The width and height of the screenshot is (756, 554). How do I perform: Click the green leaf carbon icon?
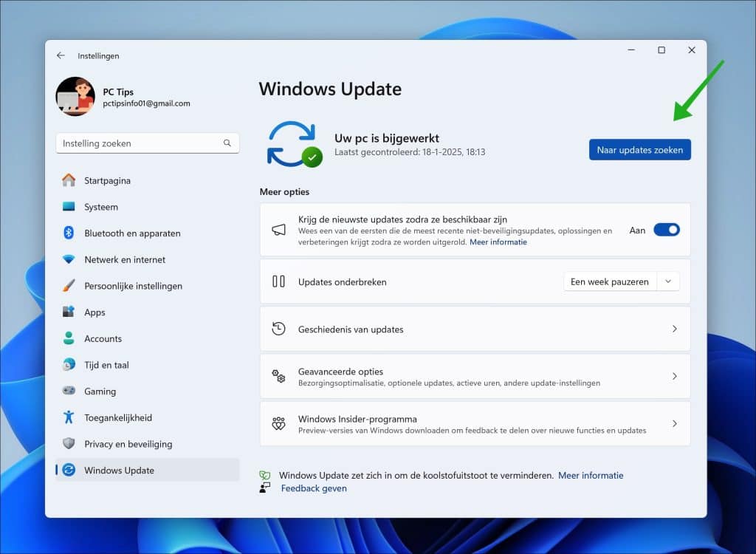(265, 476)
